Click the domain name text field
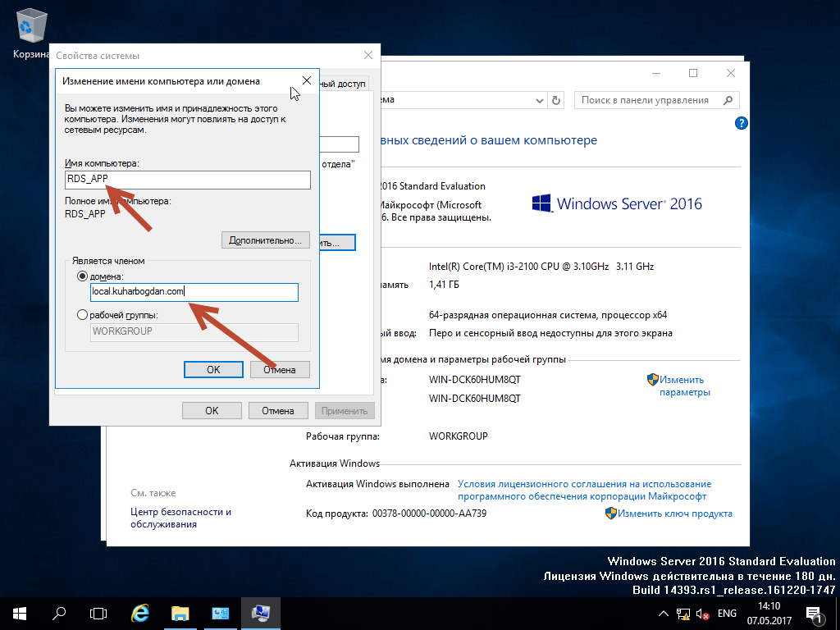 (x=194, y=292)
